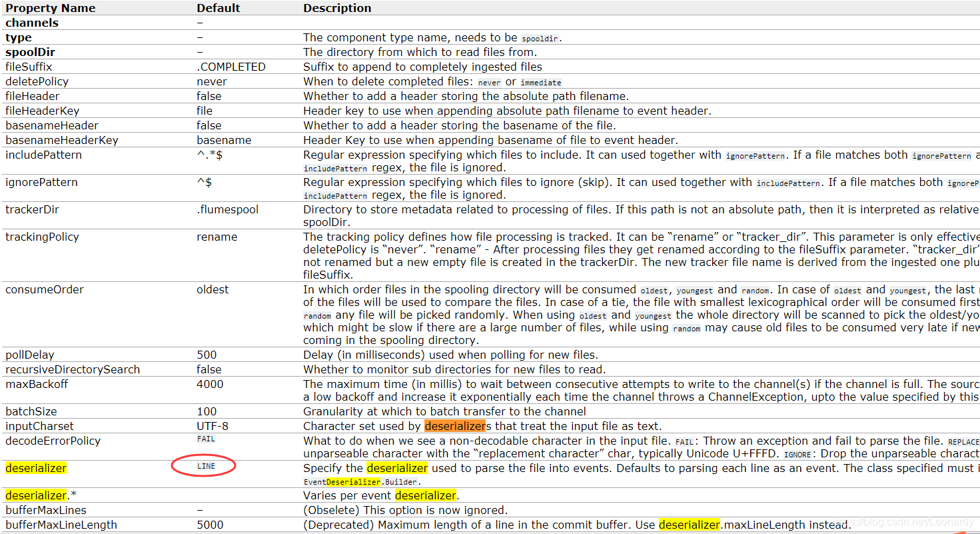The height and width of the screenshot is (534, 980).
Task: Click the 'trackingPolicy' property cell
Action: [43, 237]
